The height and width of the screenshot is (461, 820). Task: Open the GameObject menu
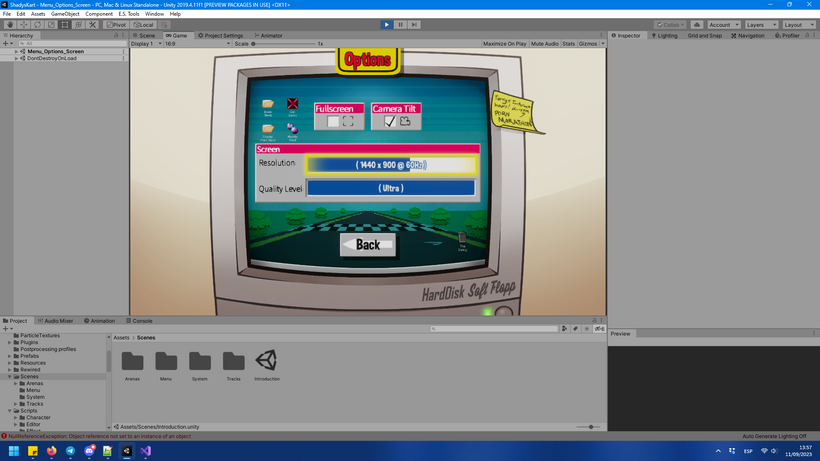point(65,14)
